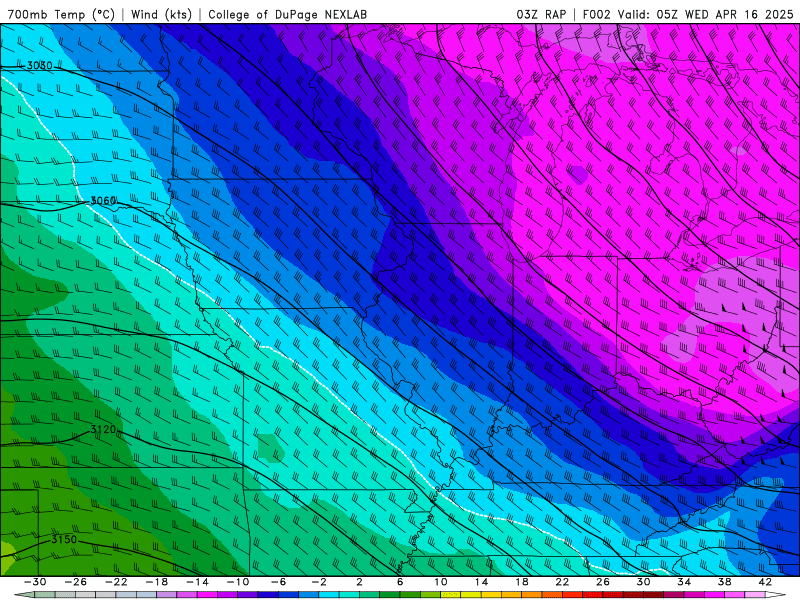Click the 2 value on the color scale
800x600 pixels.
[359, 582]
